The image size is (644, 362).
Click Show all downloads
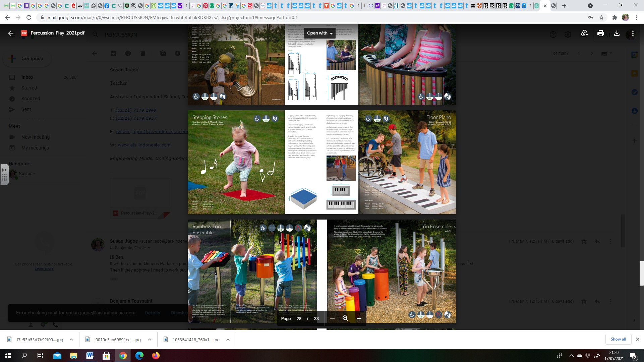pyautogui.click(x=618, y=339)
